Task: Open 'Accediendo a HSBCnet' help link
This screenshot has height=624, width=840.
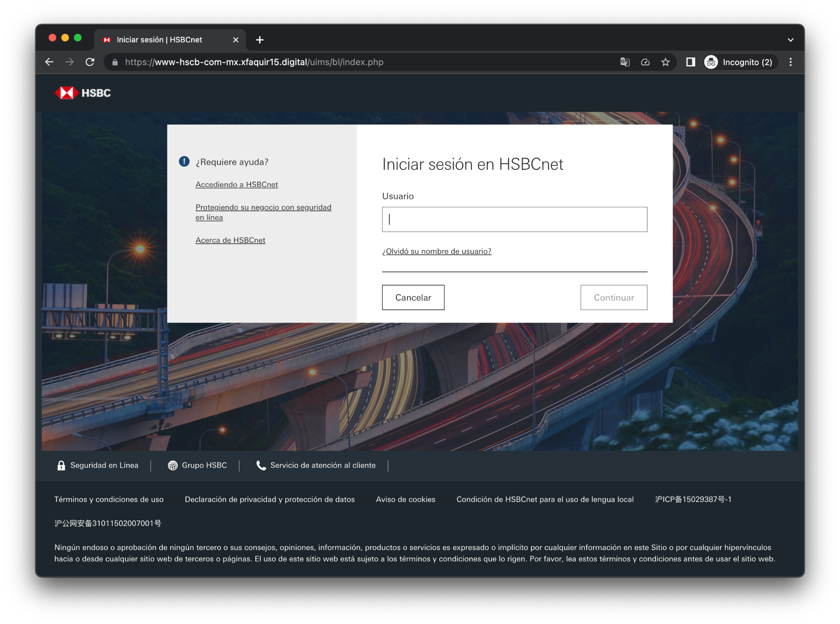Action: click(x=237, y=185)
